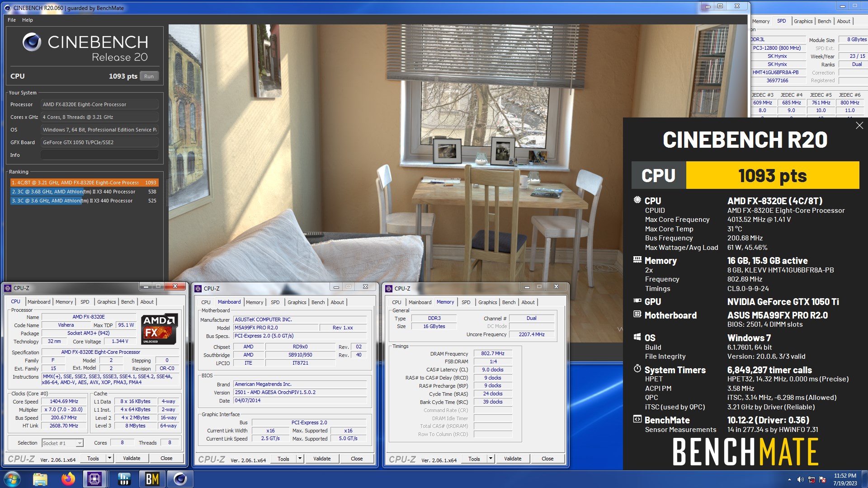Click Validate in CPU-Z processor window
868x488 pixels.
[132, 458]
